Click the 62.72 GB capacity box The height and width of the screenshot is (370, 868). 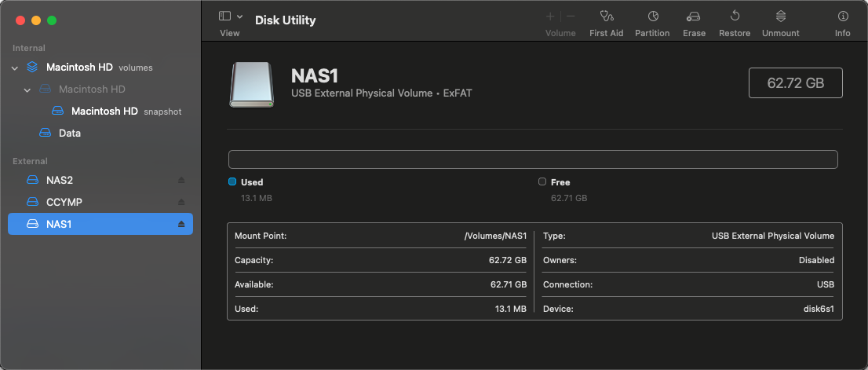(x=795, y=82)
